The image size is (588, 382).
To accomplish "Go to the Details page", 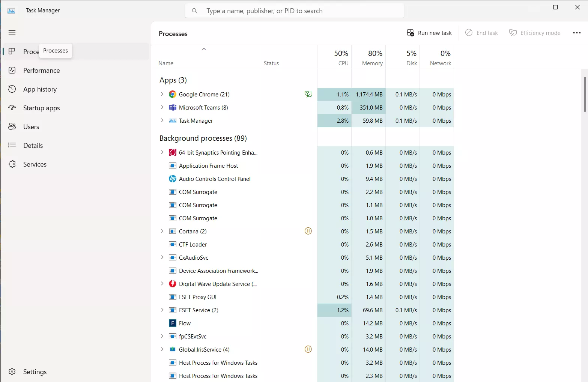I will [33, 146].
